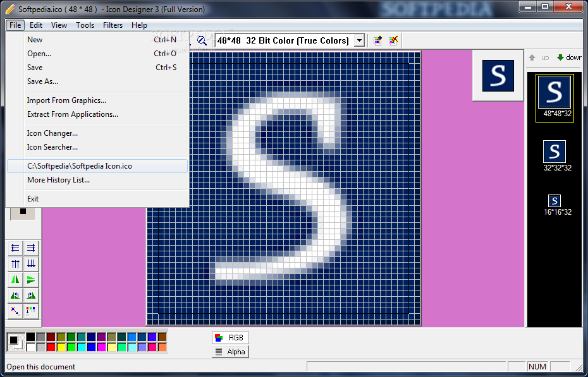This screenshot has height=377, width=588.
Task: Open the Help menu
Action: point(139,25)
